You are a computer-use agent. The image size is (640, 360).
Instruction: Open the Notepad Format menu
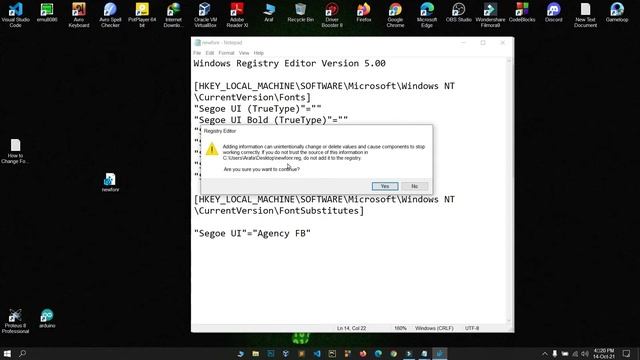(x=226, y=53)
